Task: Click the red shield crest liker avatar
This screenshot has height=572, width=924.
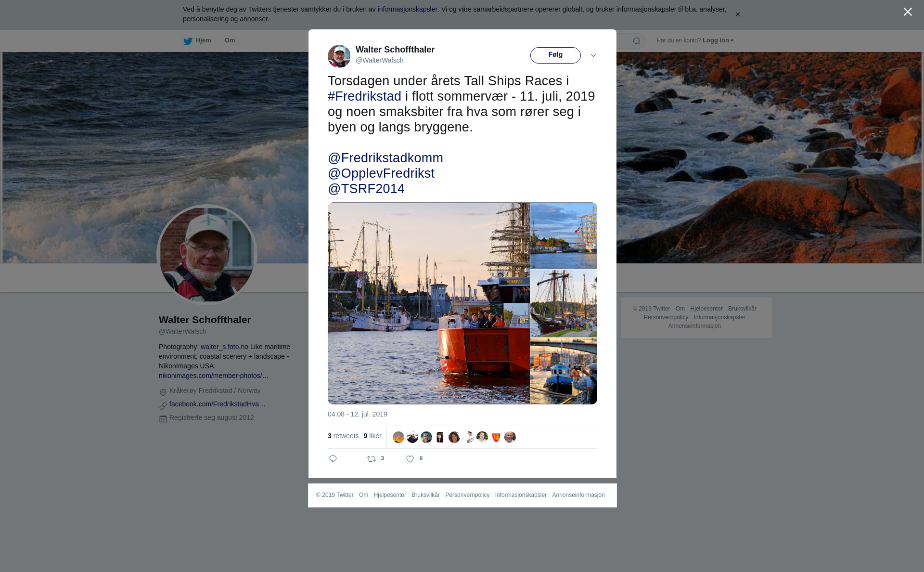Action: [496, 437]
